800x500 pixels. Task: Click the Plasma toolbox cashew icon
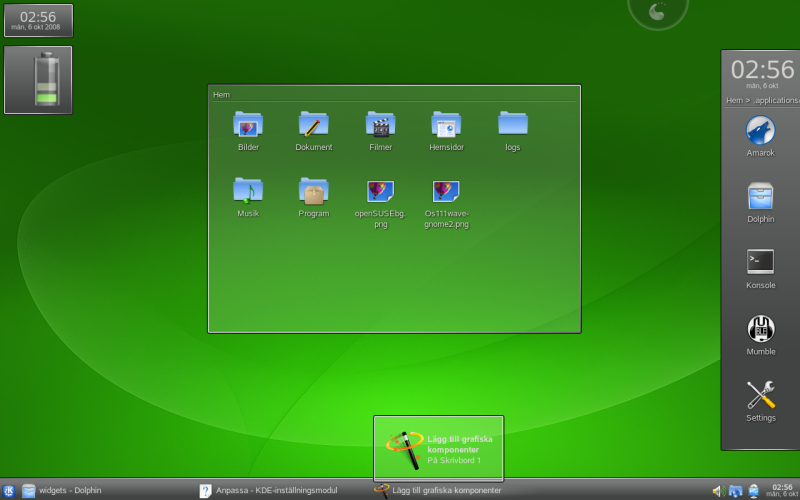pyautogui.click(x=657, y=12)
